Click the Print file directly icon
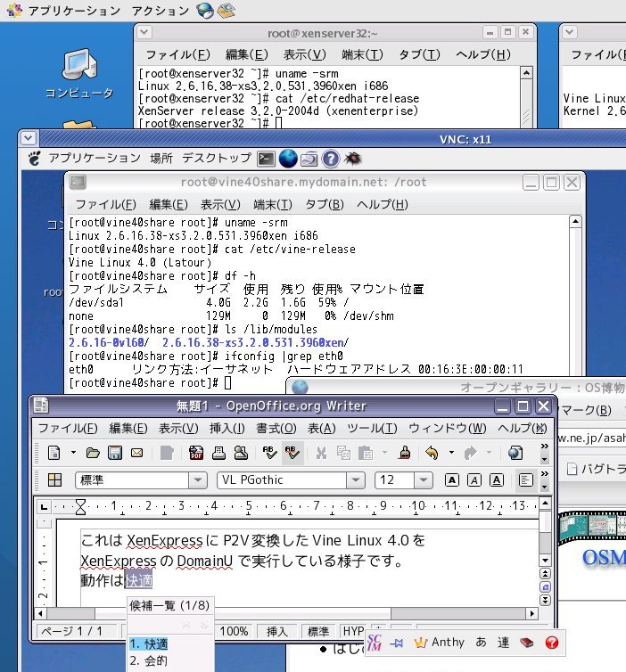 (218, 453)
